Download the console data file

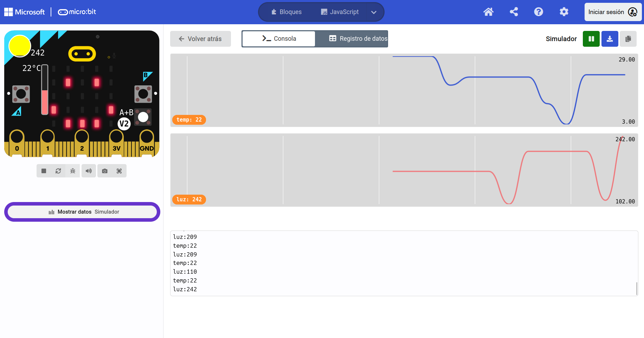pyautogui.click(x=610, y=39)
